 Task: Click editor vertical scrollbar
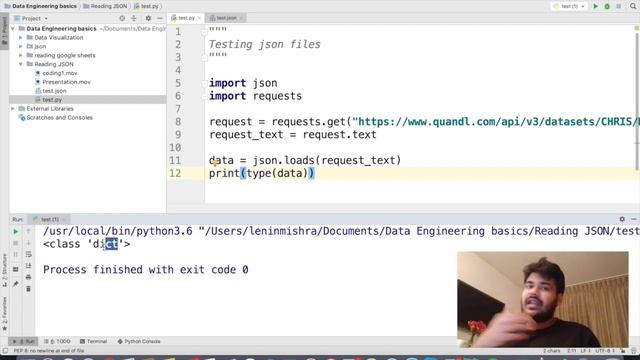tap(637, 102)
